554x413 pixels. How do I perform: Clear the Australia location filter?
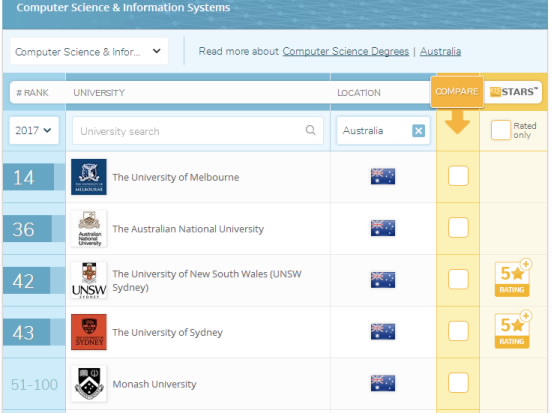[x=418, y=131]
